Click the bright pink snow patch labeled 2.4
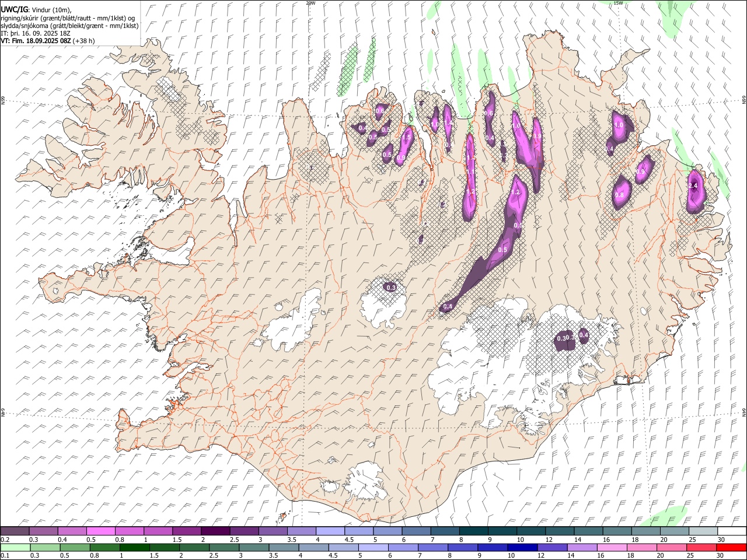The height and width of the screenshot is (560, 747). click(x=695, y=191)
